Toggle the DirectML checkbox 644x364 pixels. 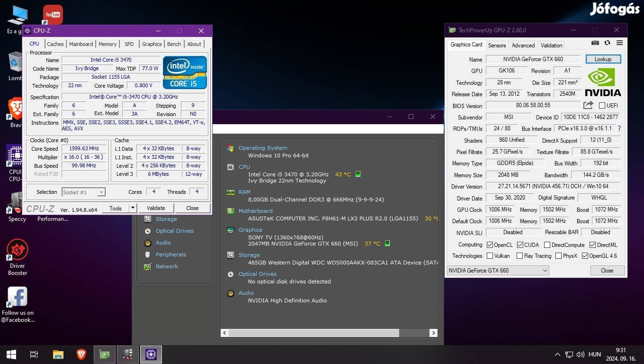592,245
